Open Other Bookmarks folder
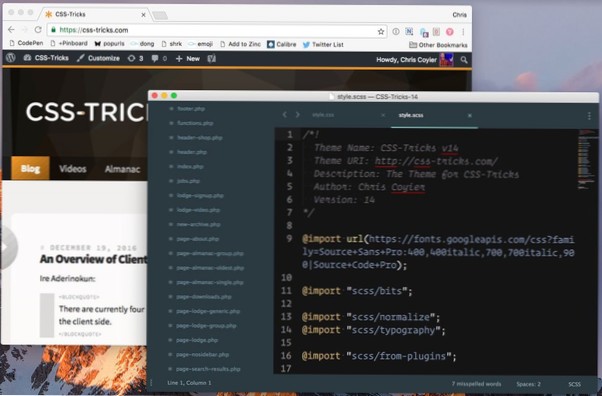Screen dimensions: 602x396 pos(438,45)
